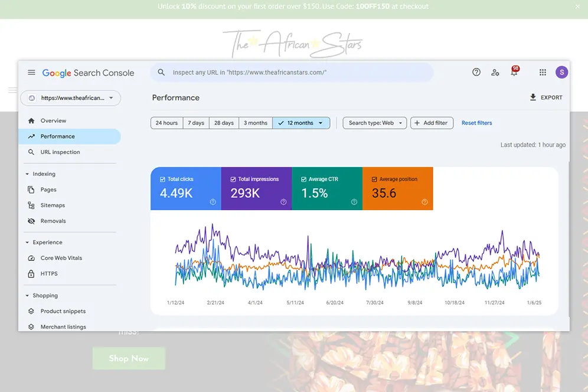This screenshot has width=588, height=392.
Task: Collapse the Indexing section
Action: [x=27, y=174]
